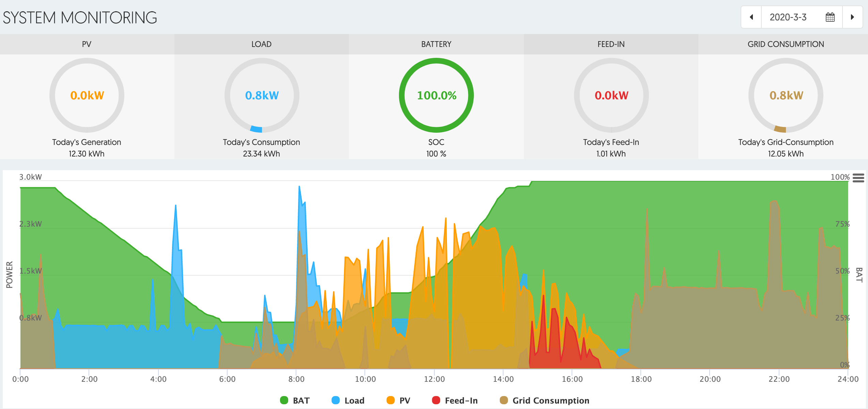Click the SYSTEM MONITORING title

[80, 18]
